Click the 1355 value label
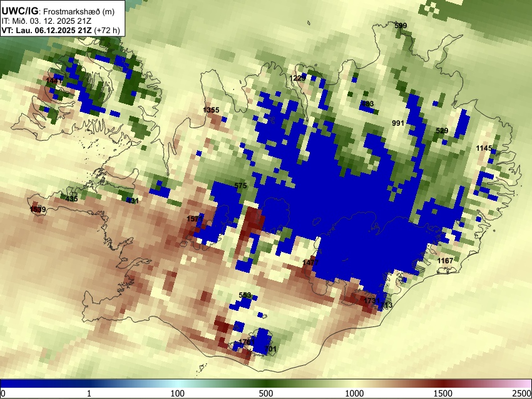The image size is (532, 399). point(211,110)
